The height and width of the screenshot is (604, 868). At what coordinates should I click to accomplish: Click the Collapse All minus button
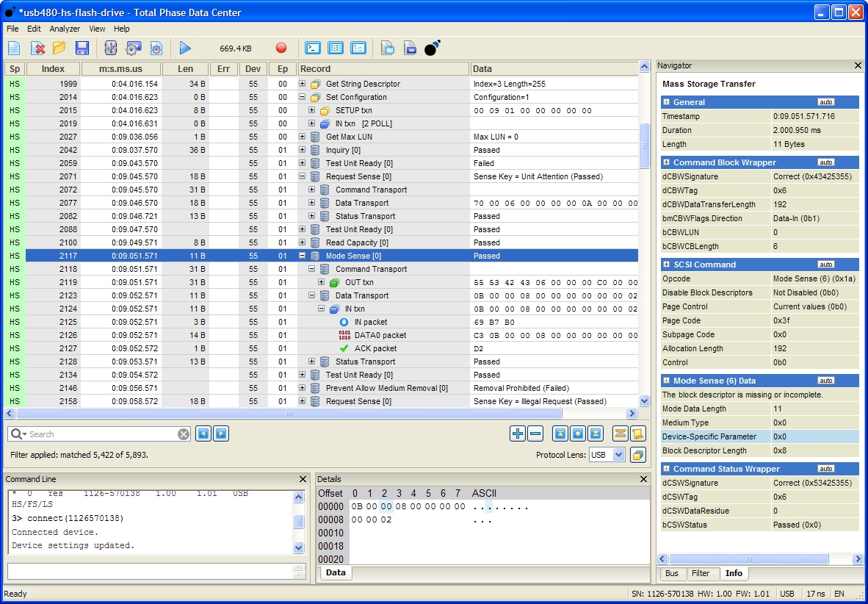coord(535,434)
